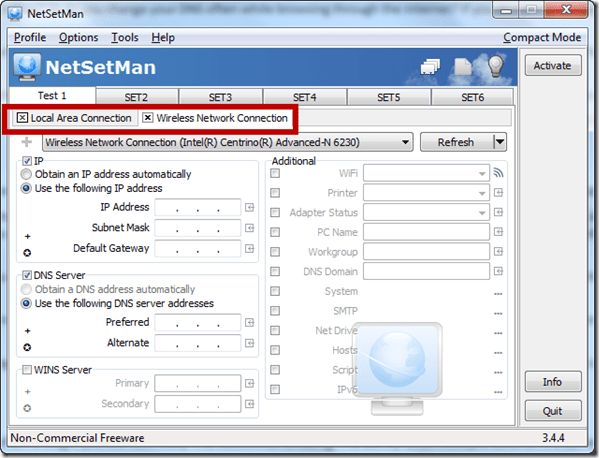Viewport: 599px width, 458px height.
Task: Switch to the SET4 tab
Action: [x=304, y=97]
